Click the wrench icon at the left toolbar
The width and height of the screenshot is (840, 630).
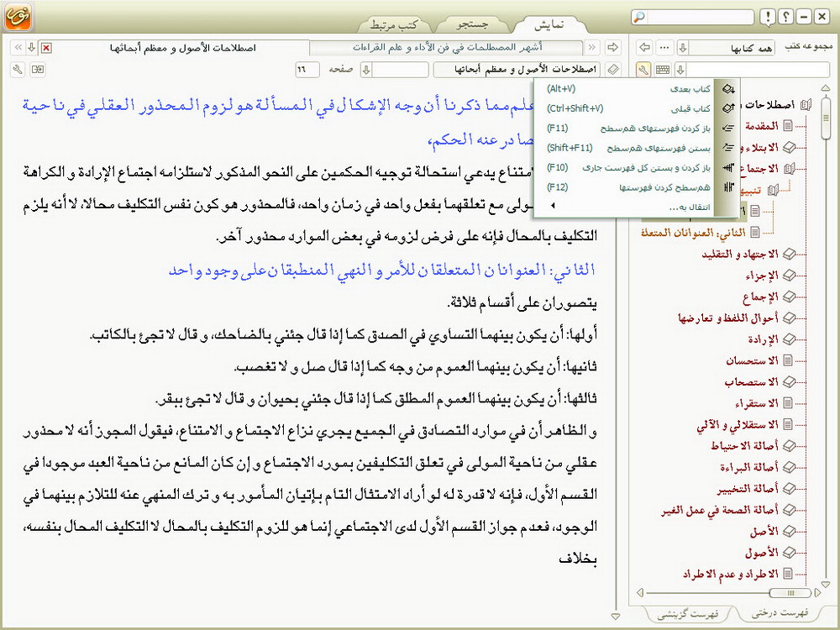18,70
